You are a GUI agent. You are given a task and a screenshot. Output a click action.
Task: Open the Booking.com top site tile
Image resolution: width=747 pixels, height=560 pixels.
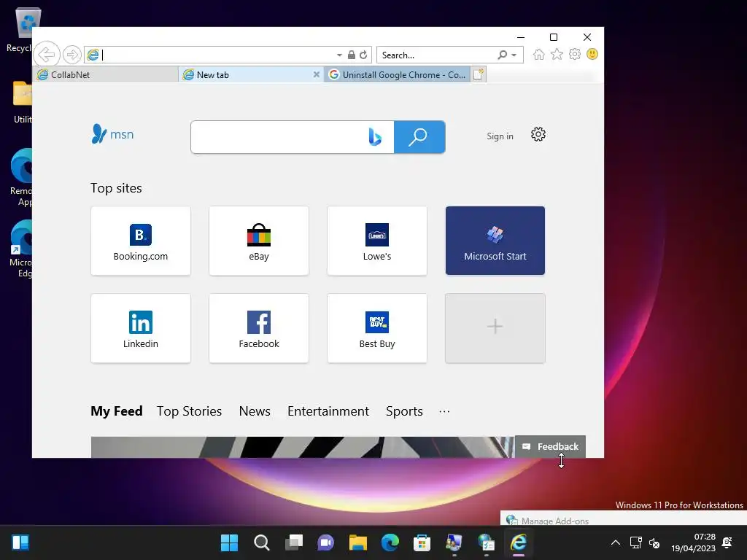click(141, 241)
